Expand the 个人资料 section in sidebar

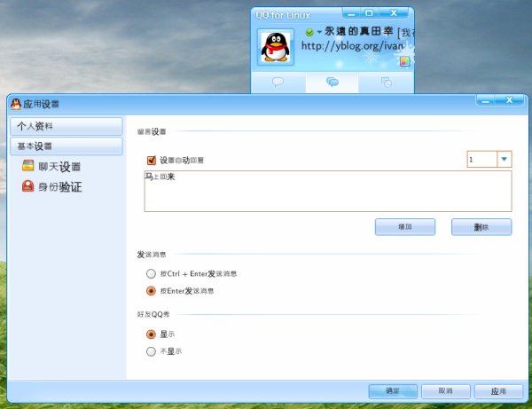click(66, 126)
